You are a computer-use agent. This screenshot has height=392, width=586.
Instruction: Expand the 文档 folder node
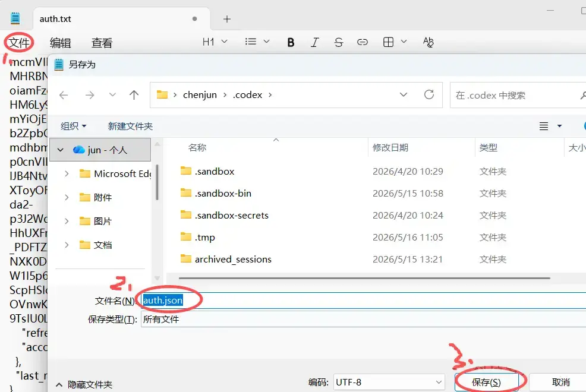pyautogui.click(x=67, y=245)
